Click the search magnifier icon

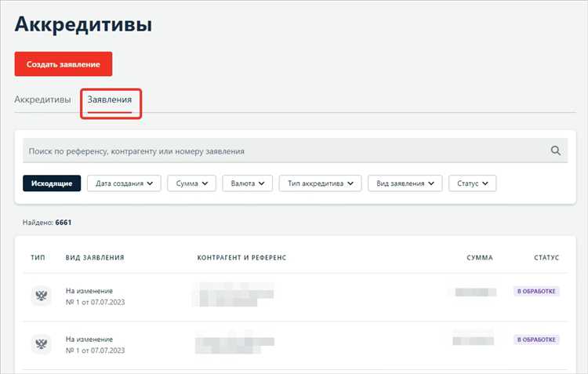555,151
